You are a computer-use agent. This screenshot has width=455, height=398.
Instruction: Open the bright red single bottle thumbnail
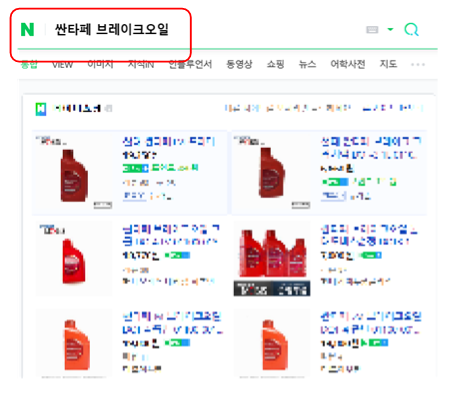(74, 258)
